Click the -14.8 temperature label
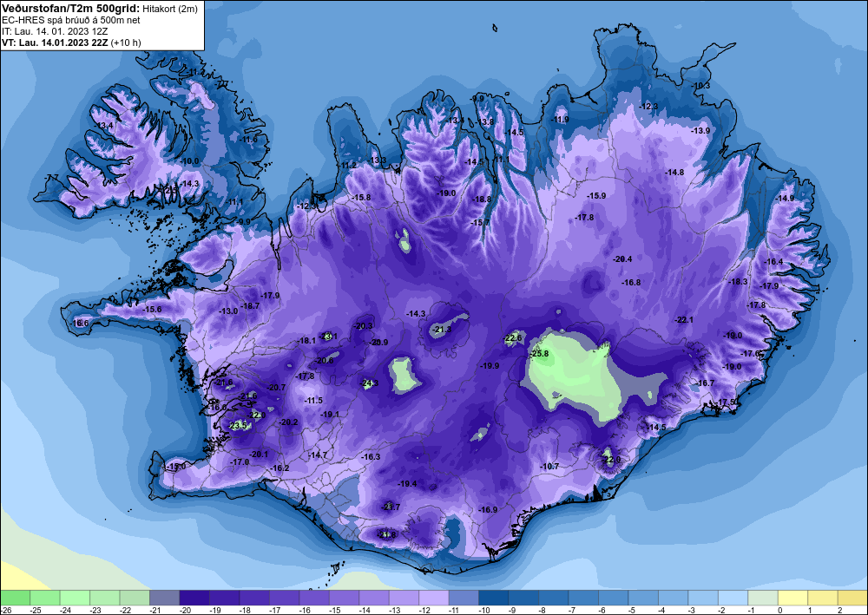 (x=674, y=173)
